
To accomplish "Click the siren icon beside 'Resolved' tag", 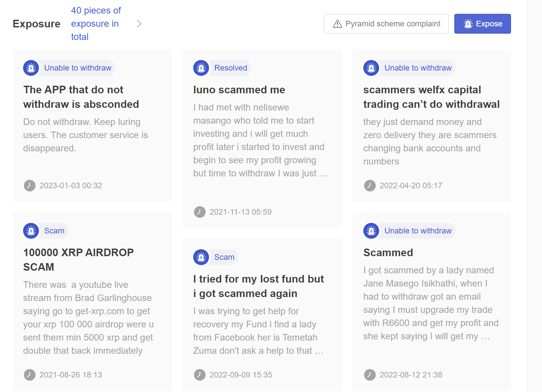I will point(201,68).
